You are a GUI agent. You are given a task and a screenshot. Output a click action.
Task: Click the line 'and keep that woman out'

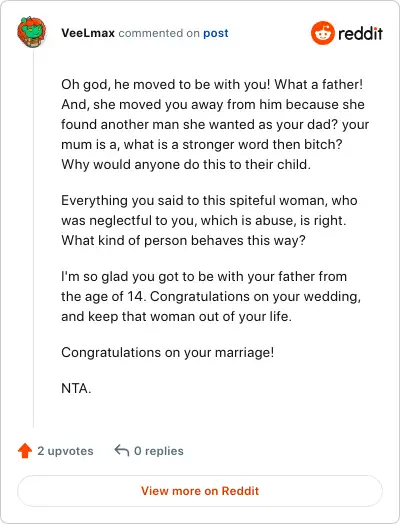(176, 316)
